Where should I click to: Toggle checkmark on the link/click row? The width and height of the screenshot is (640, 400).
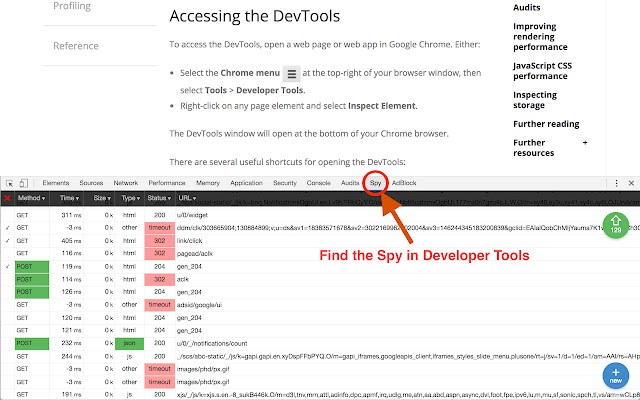coord(7,241)
